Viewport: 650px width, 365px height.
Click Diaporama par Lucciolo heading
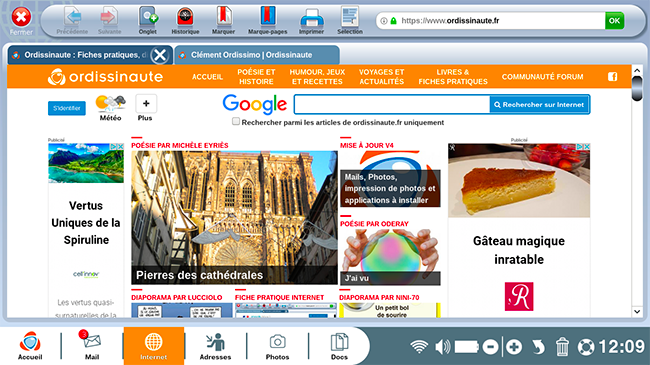[x=177, y=297]
